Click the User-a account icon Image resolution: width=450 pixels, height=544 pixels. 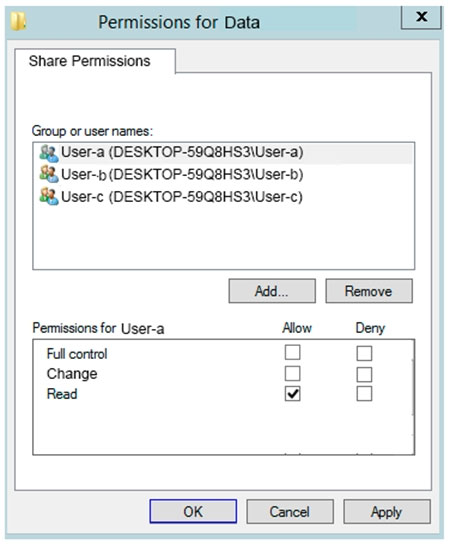(49, 153)
